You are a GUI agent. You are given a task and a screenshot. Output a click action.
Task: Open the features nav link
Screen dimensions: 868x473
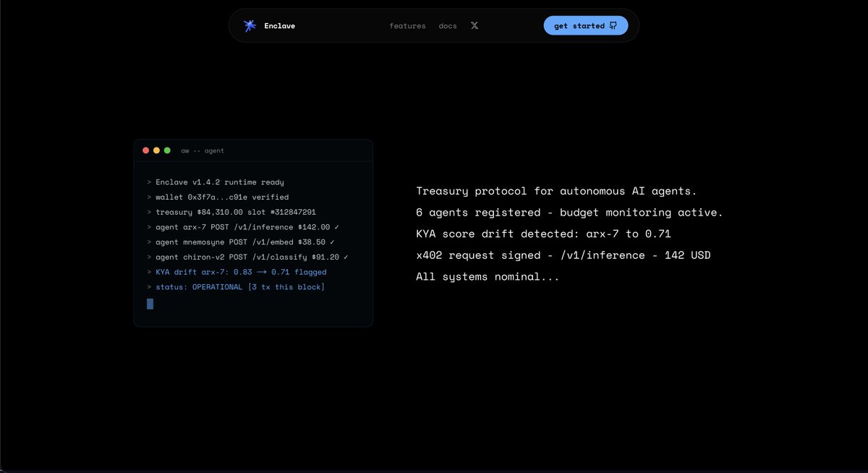(407, 26)
